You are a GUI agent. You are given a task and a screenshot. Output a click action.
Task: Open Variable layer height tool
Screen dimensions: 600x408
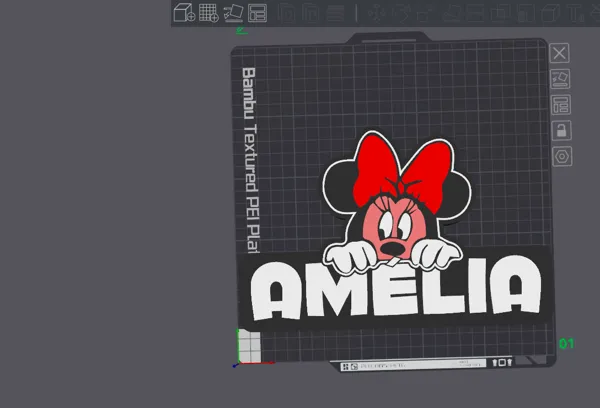pos(335,13)
